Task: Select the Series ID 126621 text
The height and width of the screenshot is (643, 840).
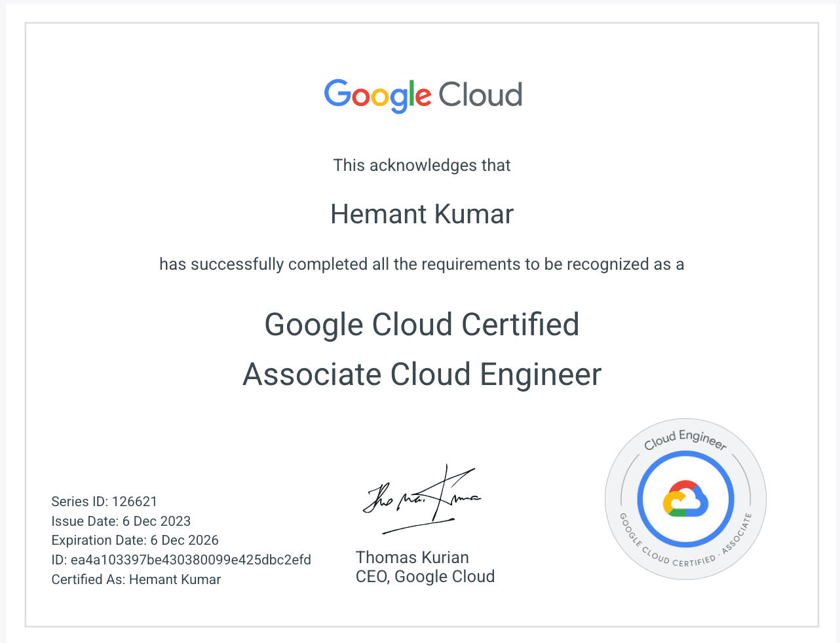Action: click(x=104, y=502)
